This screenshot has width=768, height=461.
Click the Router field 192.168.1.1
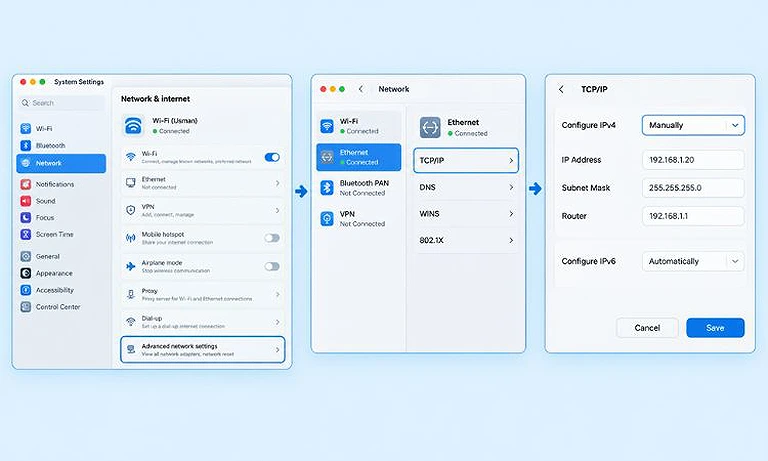[693, 216]
